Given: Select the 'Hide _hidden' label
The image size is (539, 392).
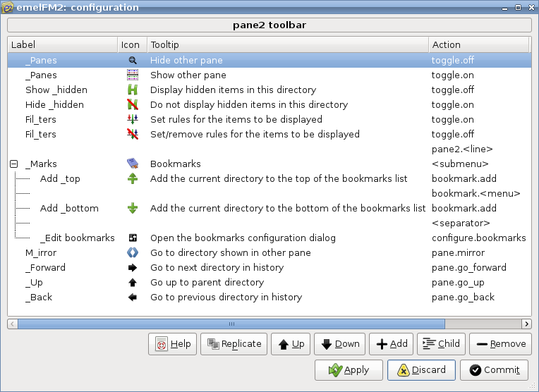Looking at the screenshot, I should tap(54, 105).
